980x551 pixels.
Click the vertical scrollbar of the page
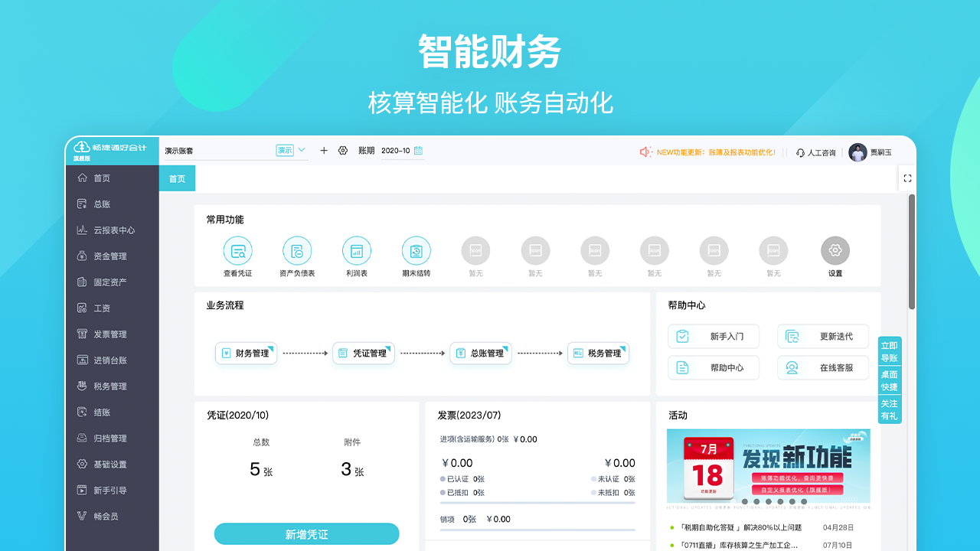click(x=912, y=252)
